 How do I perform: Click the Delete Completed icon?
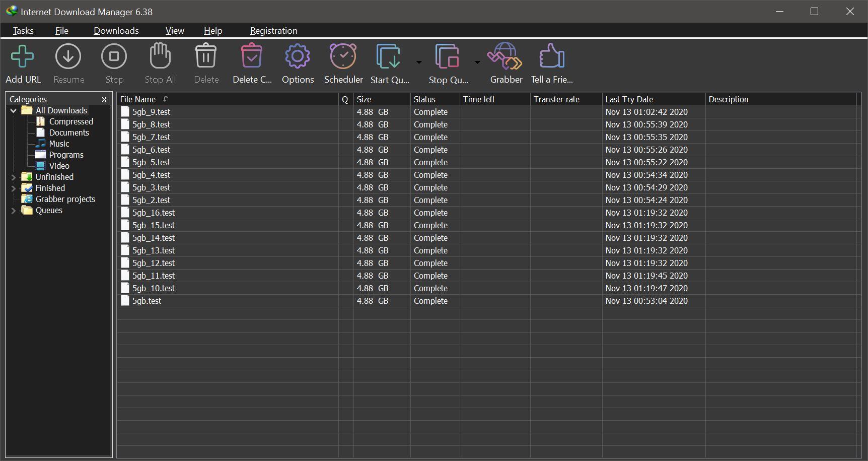point(252,55)
